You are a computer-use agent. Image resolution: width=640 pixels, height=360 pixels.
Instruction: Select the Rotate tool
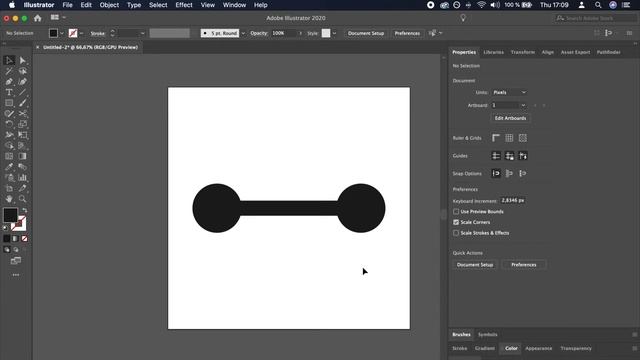pos(9,124)
